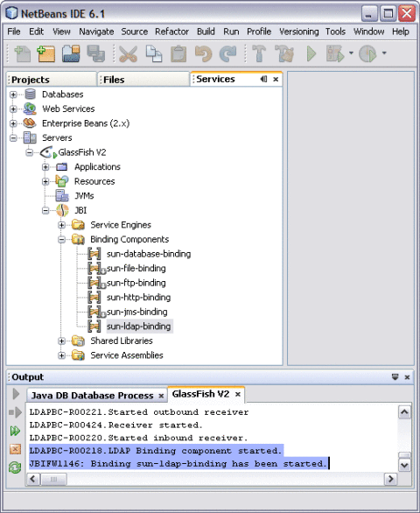The height and width of the screenshot is (513, 420).
Task: Expand the Web Services node
Action: [13, 109]
